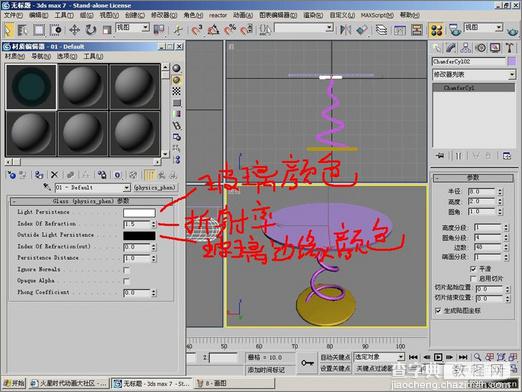Image resolution: width=522 pixels, height=392 pixels.
Task: Toggle 生成贴图坐标 checkbox
Action: [438, 311]
